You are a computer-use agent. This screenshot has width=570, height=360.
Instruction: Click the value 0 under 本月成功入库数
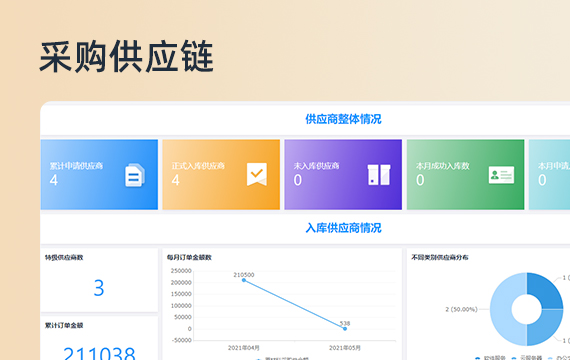[x=420, y=180]
